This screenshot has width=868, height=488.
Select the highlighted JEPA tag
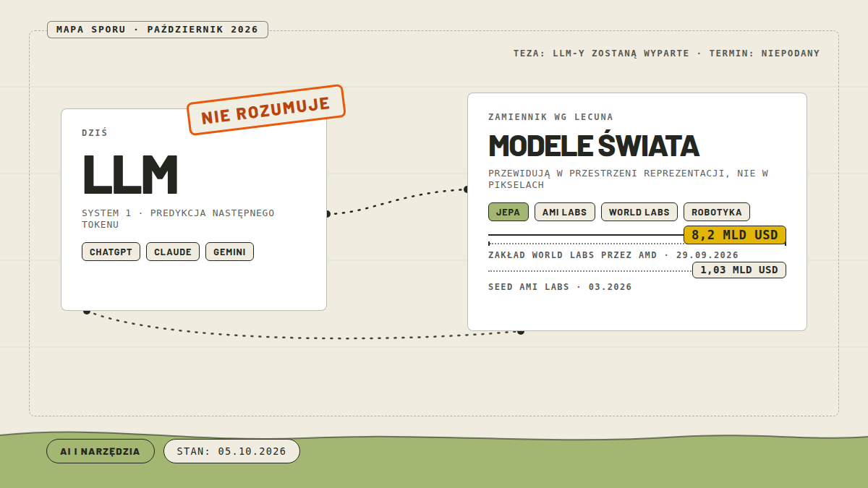[x=509, y=212]
